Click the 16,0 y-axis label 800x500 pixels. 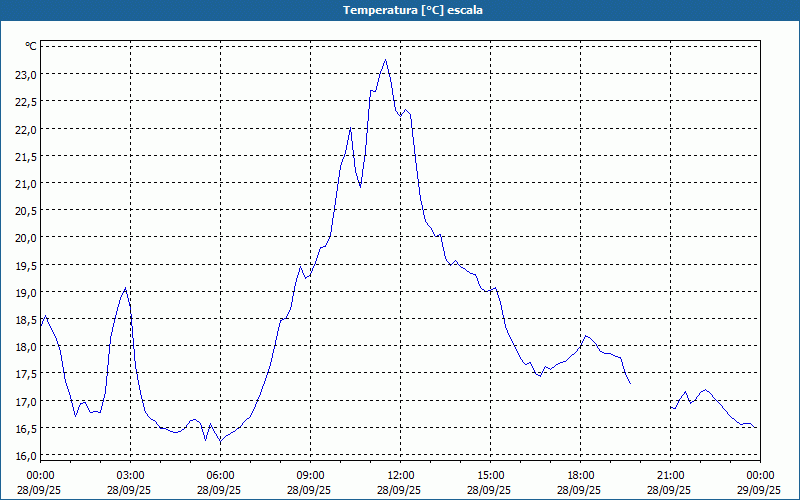pyautogui.click(x=25, y=456)
